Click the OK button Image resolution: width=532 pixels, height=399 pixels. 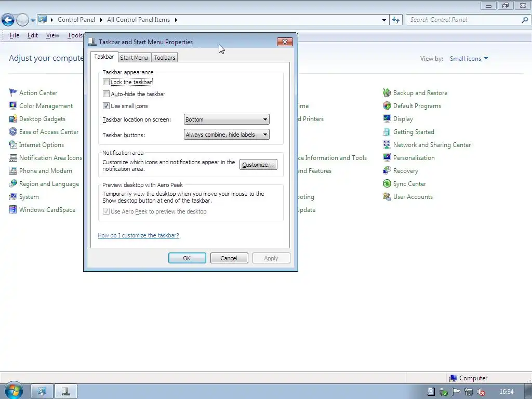187,258
